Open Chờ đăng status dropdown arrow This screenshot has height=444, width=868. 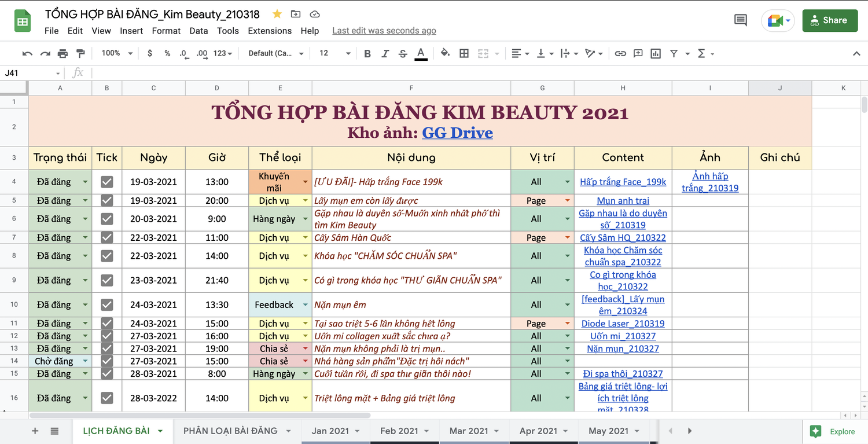pyautogui.click(x=85, y=361)
